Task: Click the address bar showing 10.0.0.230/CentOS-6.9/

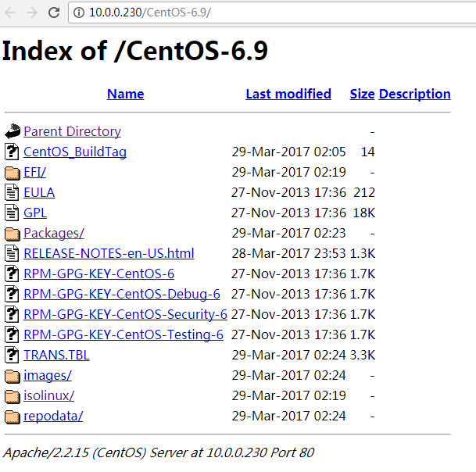Action: click(x=272, y=13)
